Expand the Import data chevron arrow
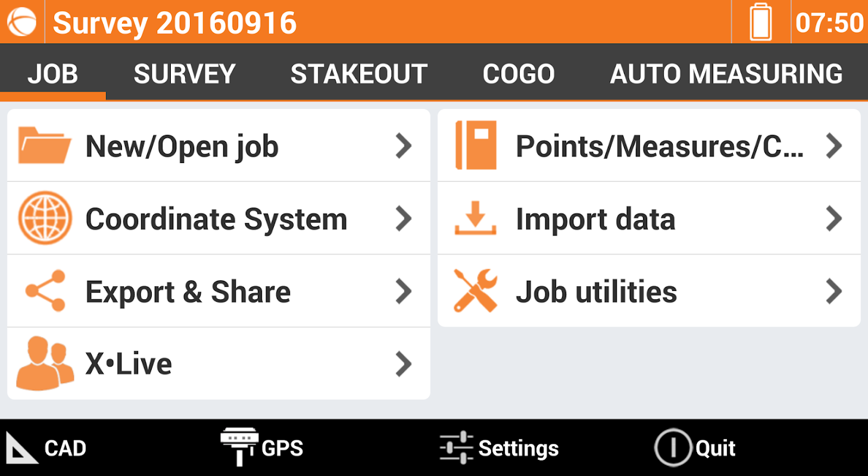Viewport: 868px width, 476px height. coord(834,218)
